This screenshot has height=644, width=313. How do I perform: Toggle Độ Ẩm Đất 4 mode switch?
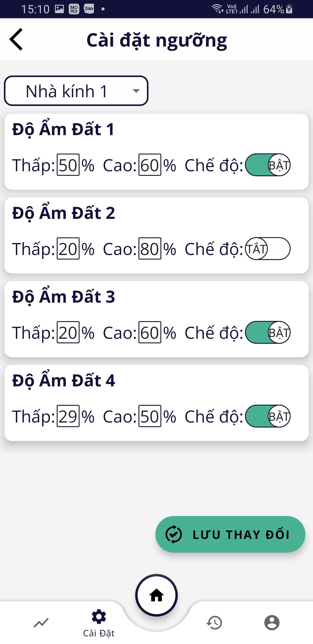pos(268,416)
